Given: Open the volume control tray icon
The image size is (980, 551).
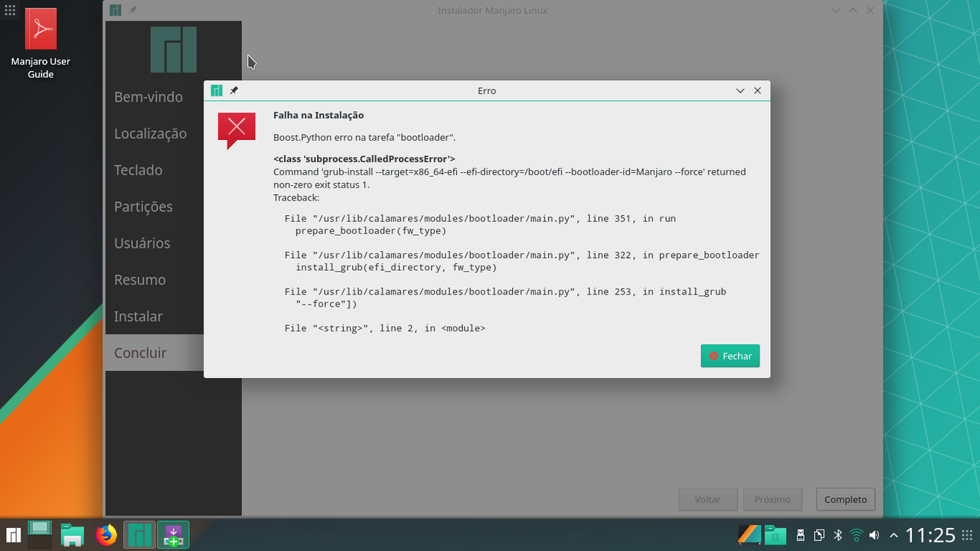Looking at the screenshot, I should pyautogui.click(x=874, y=535).
